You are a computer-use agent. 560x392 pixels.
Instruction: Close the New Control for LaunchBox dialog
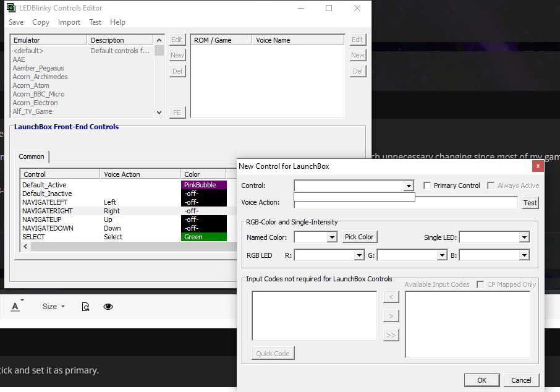pyautogui.click(x=538, y=166)
